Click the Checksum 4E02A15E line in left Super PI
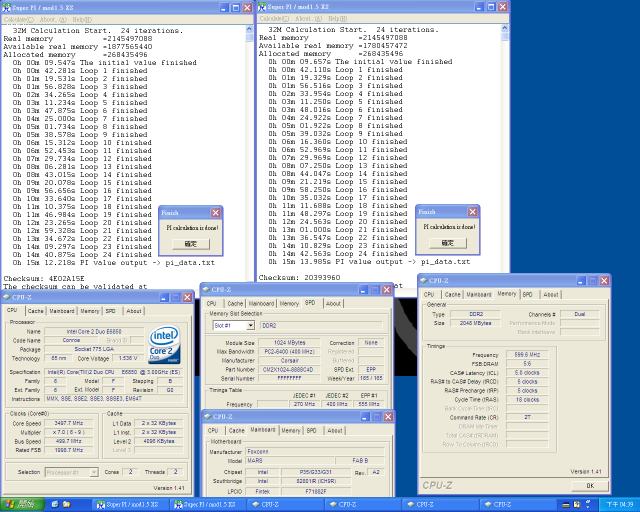 click(x=44, y=278)
